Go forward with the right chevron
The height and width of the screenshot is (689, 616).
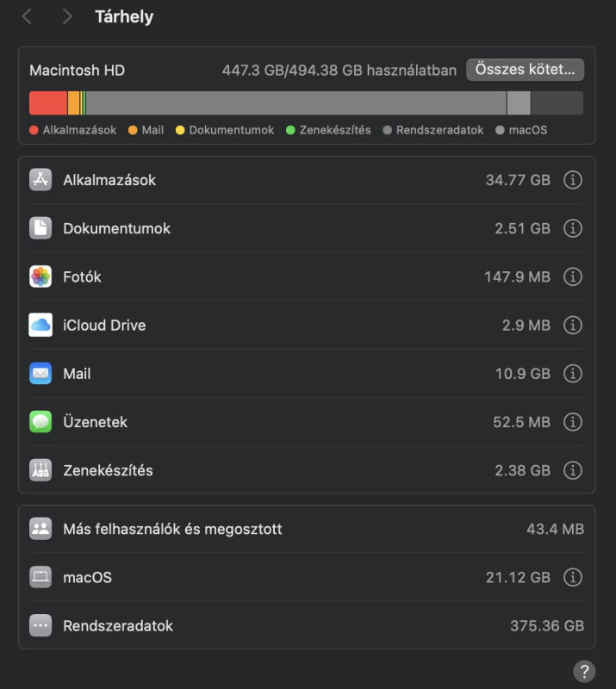coord(67,16)
